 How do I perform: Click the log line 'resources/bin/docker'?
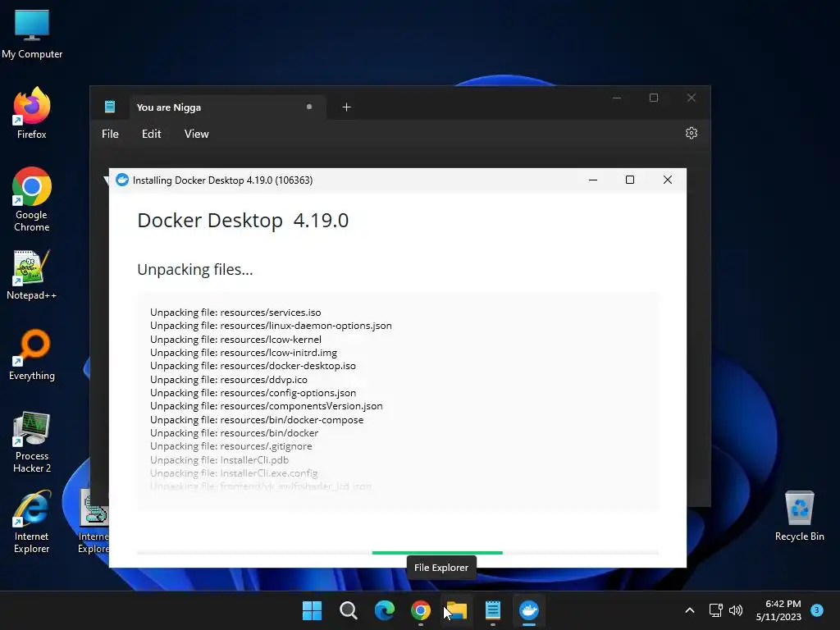(x=234, y=433)
